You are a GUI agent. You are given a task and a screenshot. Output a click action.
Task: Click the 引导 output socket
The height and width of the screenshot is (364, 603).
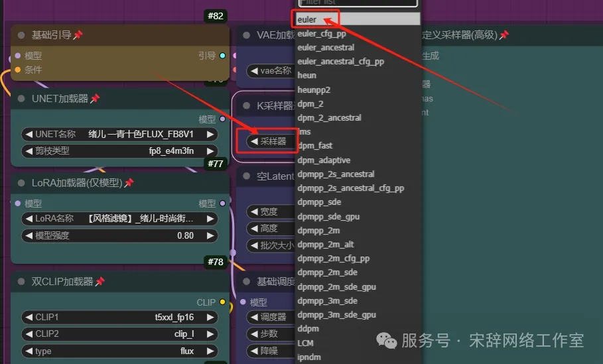pos(222,56)
